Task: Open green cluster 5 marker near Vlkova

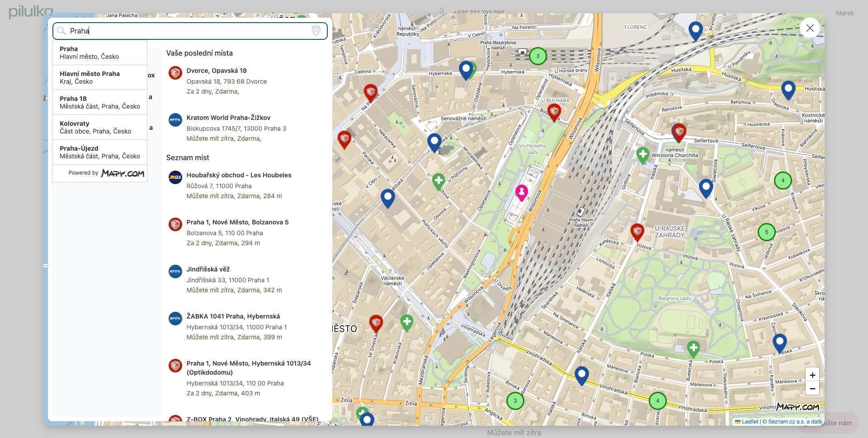Action: (x=766, y=232)
